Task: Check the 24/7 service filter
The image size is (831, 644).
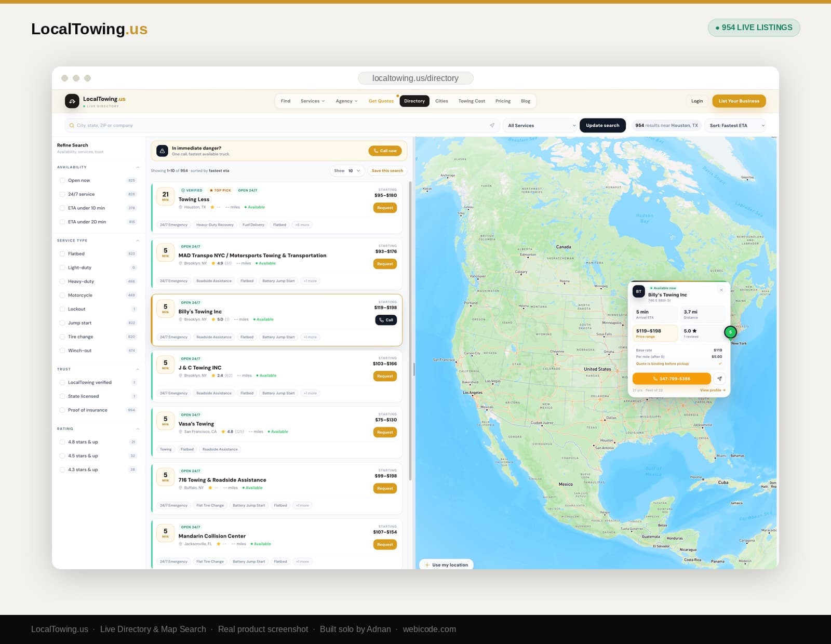Action: tap(62, 194)
